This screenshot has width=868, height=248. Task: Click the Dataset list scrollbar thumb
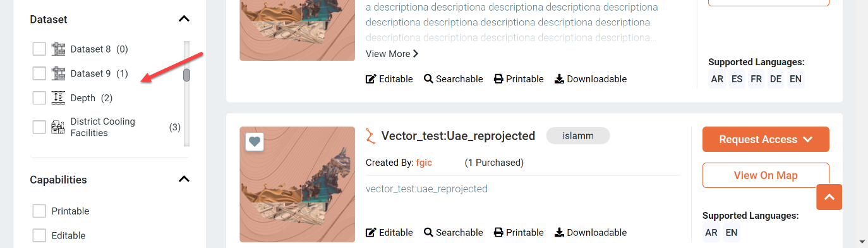tap(187, 75)
